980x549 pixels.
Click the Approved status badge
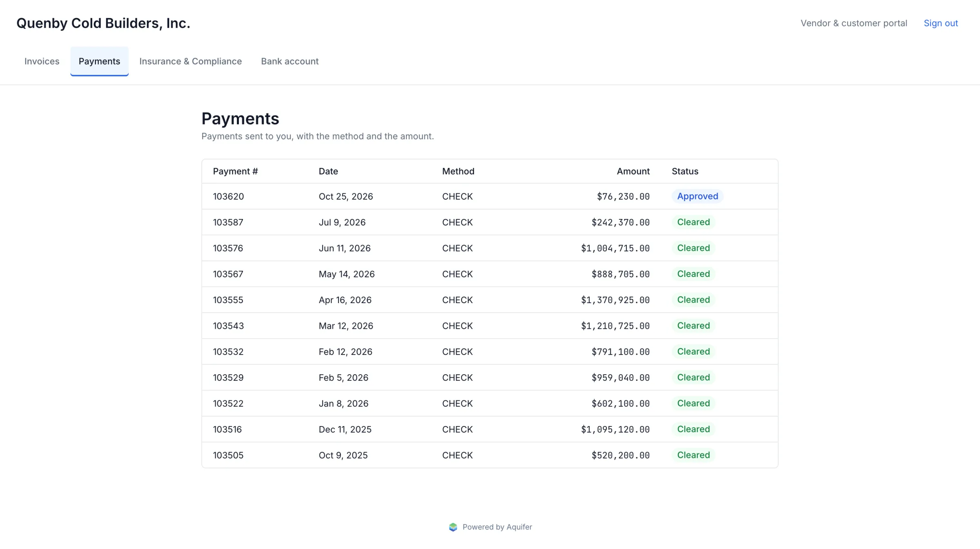[697, 196]
